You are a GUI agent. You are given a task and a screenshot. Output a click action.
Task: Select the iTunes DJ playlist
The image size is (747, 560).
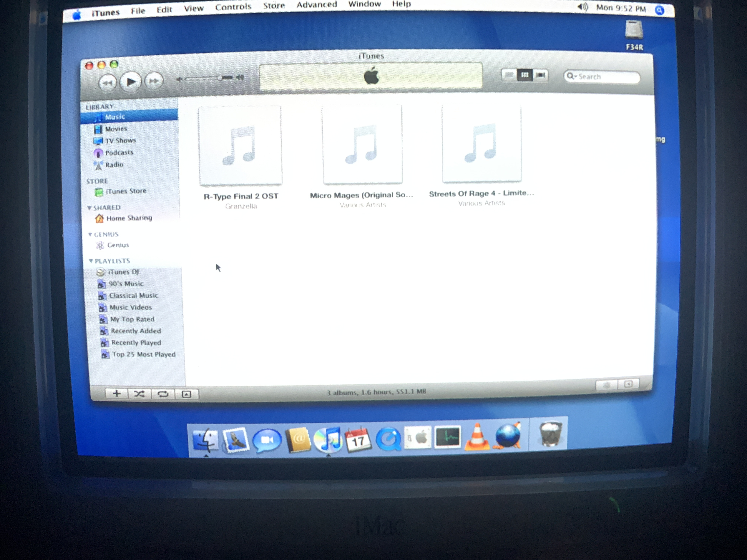point(123,272)
